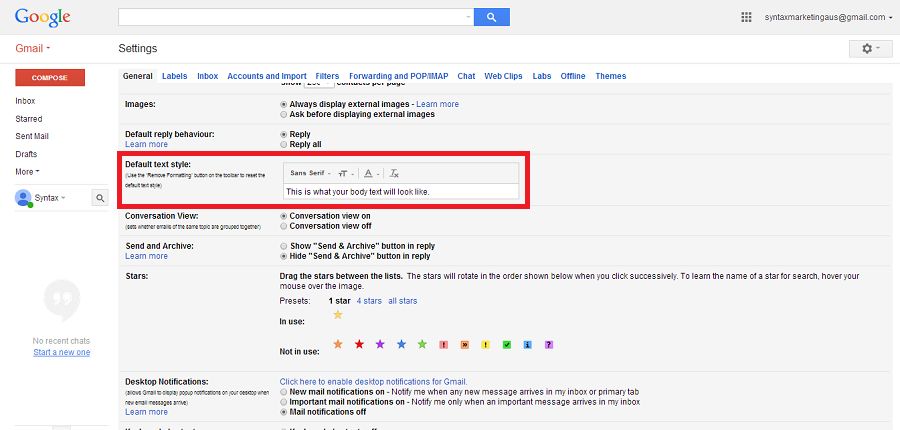The height and width of the screenshot is (430, 900).
Task: Select the green check mark icon
Action: 507,345
